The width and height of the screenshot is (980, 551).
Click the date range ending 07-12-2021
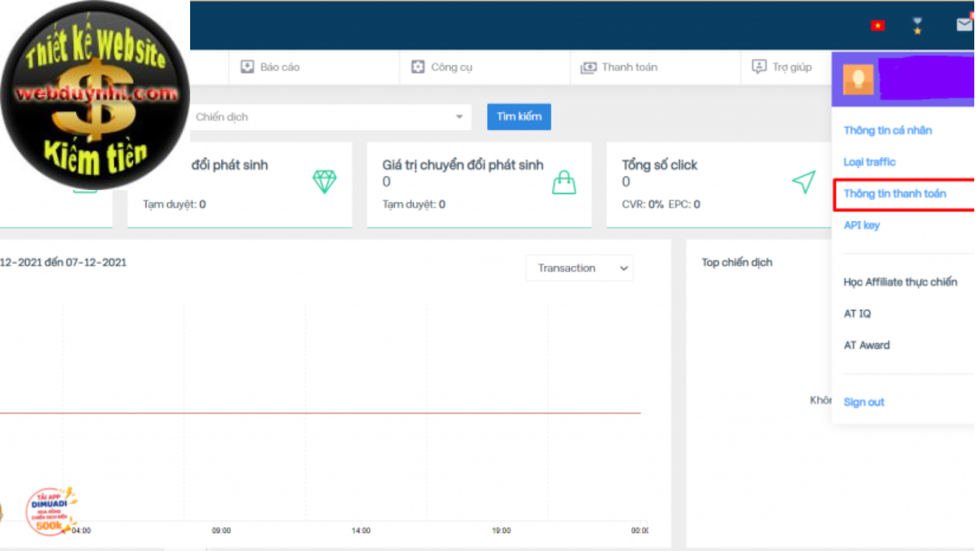click(63, 263)
